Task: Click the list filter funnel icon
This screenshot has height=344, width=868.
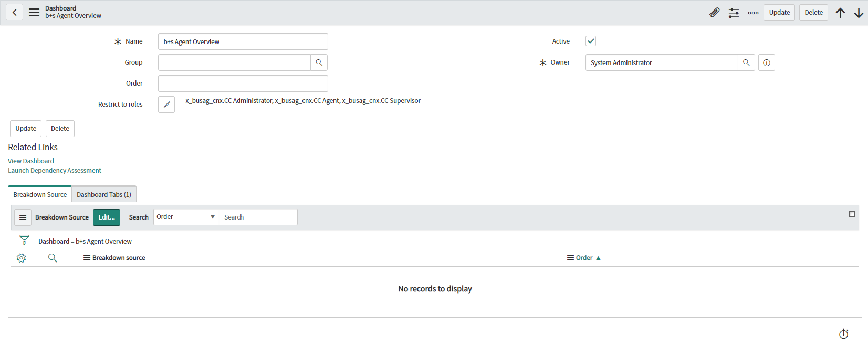Action: 24,240
